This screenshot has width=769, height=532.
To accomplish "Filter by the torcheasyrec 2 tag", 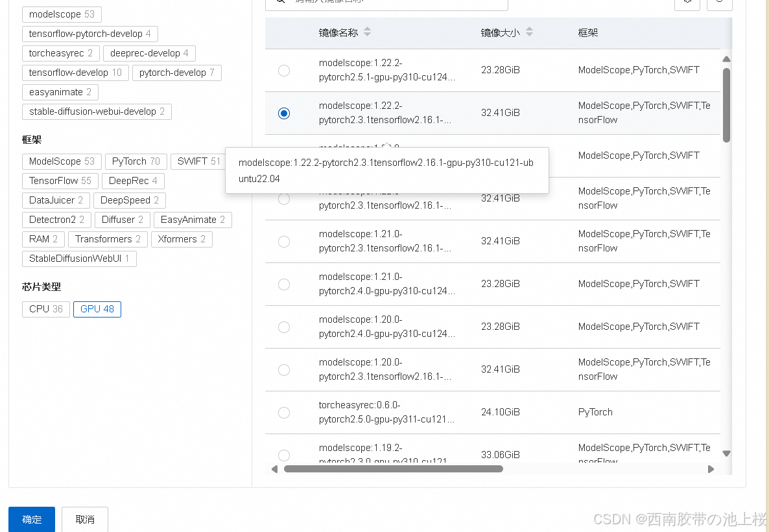I will pyautogui.click(x=61, y=53).
